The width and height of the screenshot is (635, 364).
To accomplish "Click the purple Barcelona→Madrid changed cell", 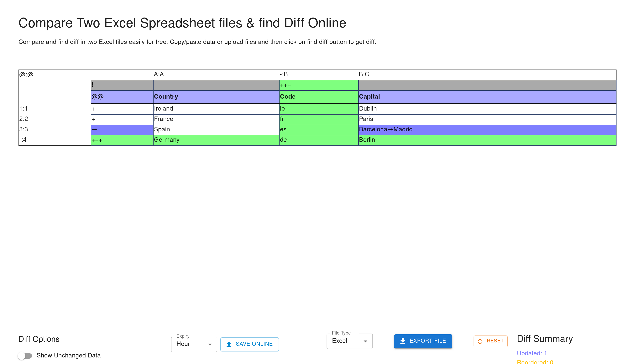I will pyautogui.click(x=386, y=129).
